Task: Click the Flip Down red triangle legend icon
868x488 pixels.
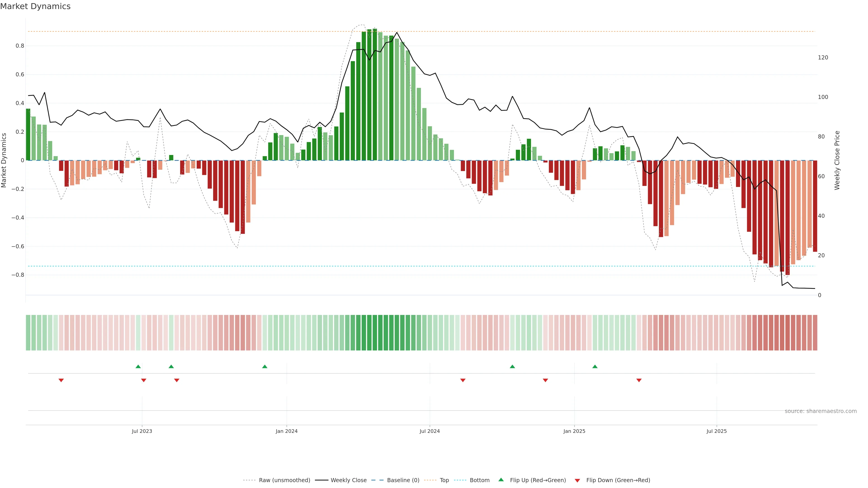Action: 577,480
